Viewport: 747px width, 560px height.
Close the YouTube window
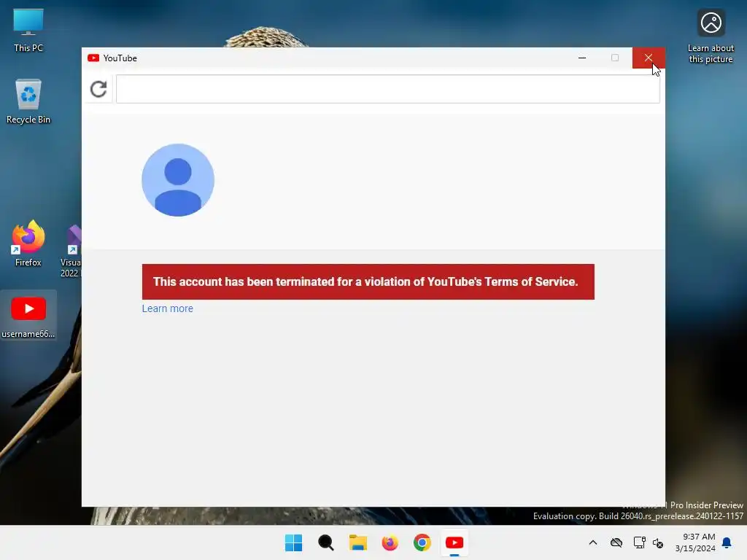tap(649, 58)
